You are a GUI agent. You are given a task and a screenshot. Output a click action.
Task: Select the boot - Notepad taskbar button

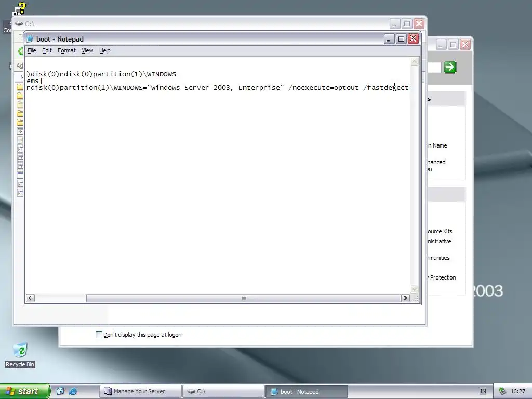pos(307,391)
